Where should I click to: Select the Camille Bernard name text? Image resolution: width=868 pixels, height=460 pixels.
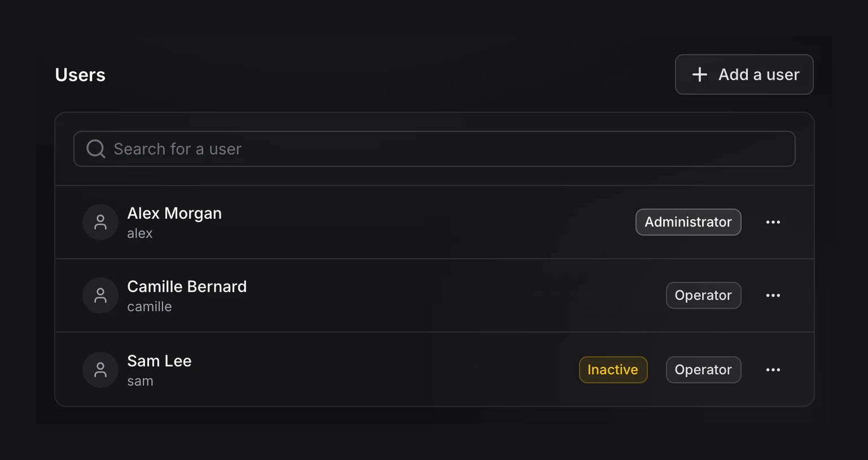[187, 287]
